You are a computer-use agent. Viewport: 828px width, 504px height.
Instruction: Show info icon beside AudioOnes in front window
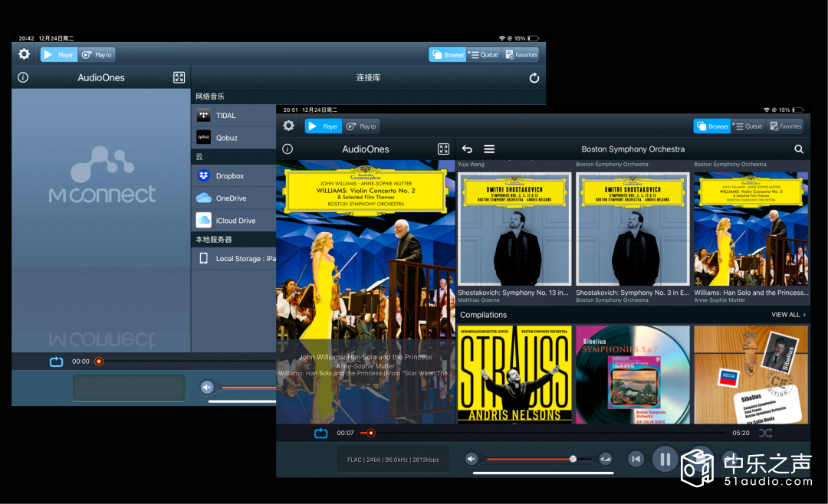287,149
